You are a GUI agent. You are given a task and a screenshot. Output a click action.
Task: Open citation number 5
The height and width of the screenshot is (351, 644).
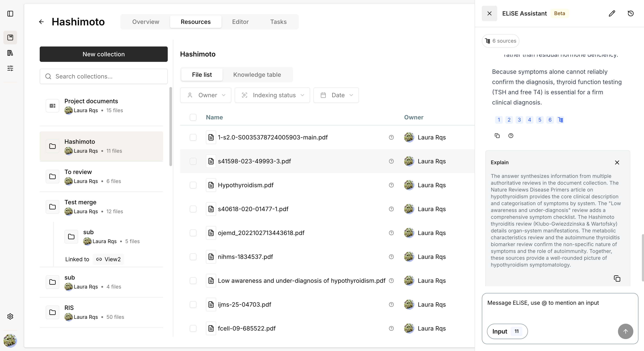coord(539,120)
